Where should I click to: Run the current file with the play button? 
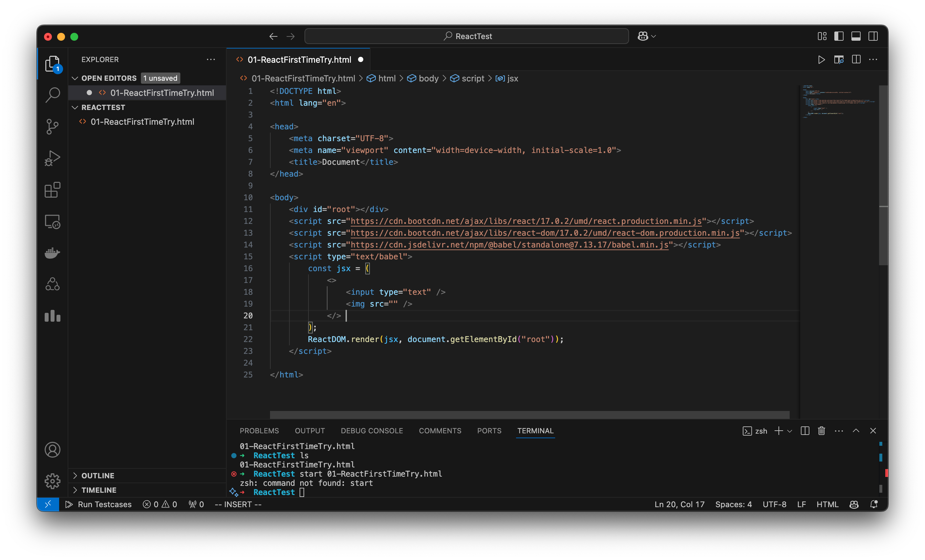pos(822,59)
